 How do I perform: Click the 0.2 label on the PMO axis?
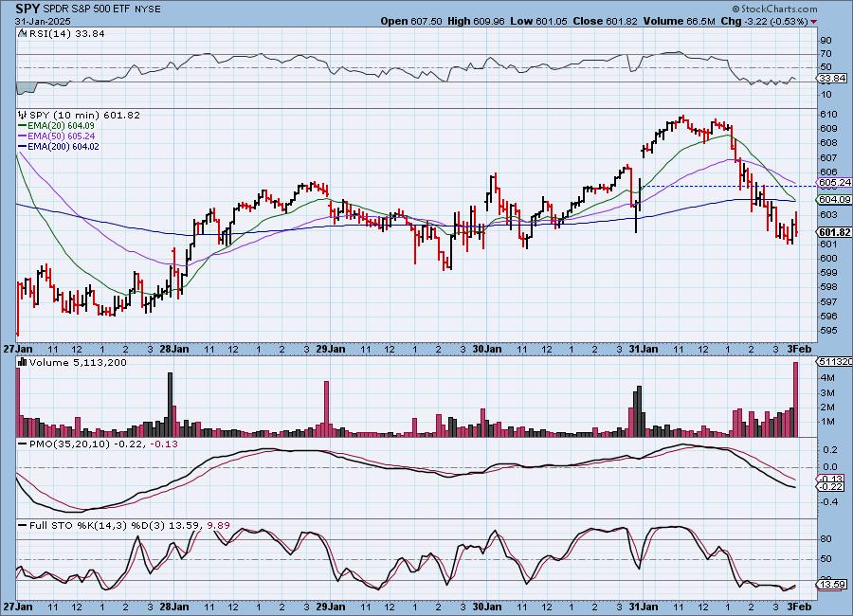830,450
